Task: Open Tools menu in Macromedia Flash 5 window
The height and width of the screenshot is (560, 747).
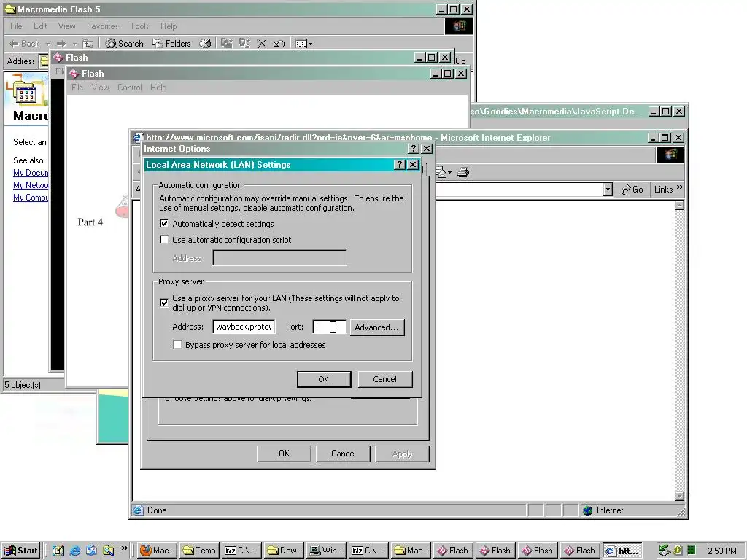Action: click(x=139, y=26)
